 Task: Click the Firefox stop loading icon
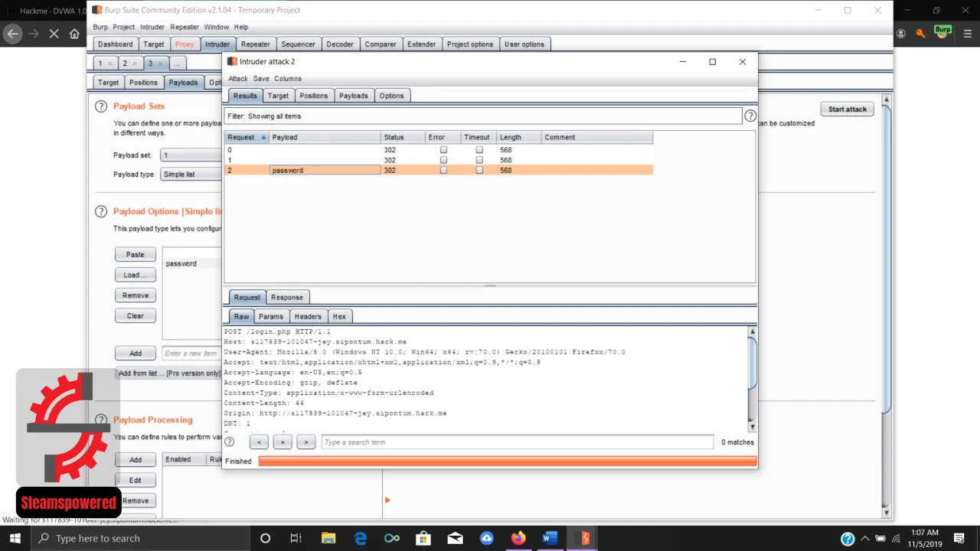[x=54, y=34]
